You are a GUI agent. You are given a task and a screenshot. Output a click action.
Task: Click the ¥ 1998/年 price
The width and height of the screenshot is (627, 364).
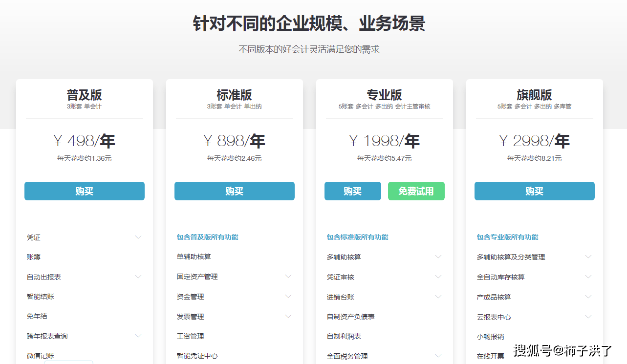(x=385, y=141)
